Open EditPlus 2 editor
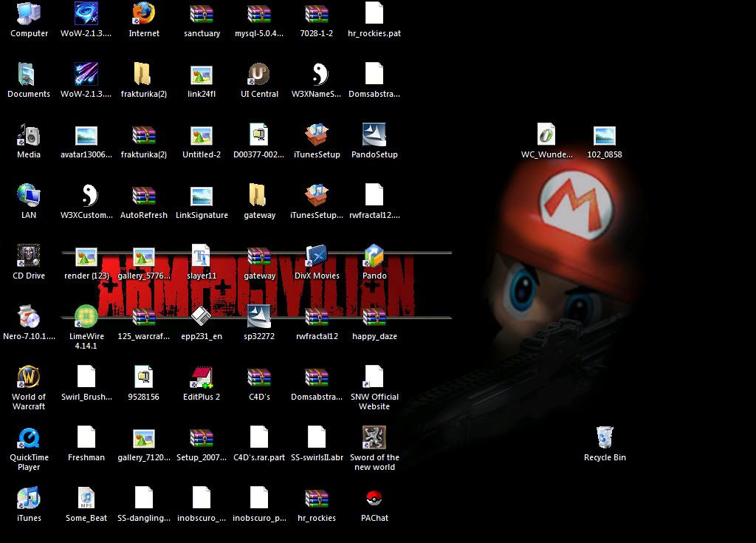756x543 pixels. coord(202,378)
